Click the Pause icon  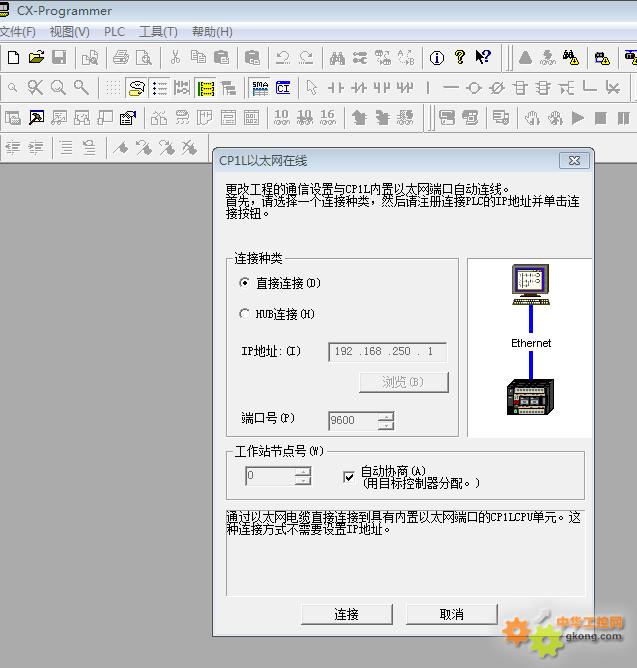623,118
